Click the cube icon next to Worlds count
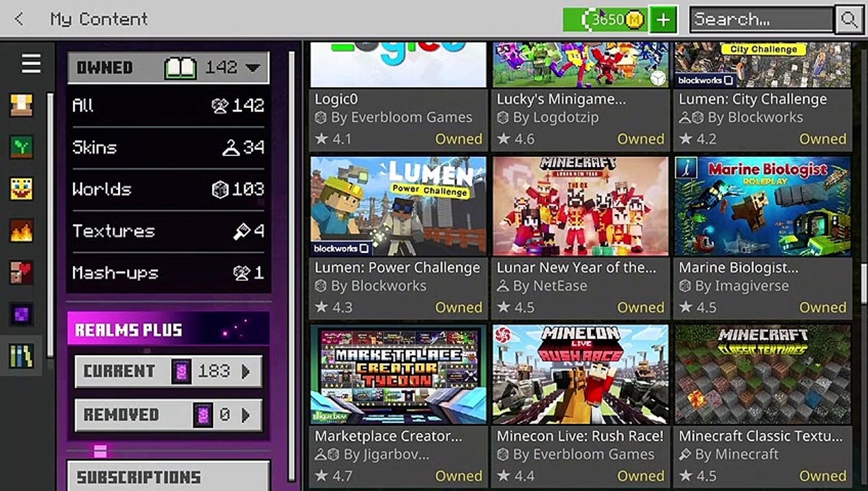The height and width of the screenshot is (491, 868). (220, 190)
